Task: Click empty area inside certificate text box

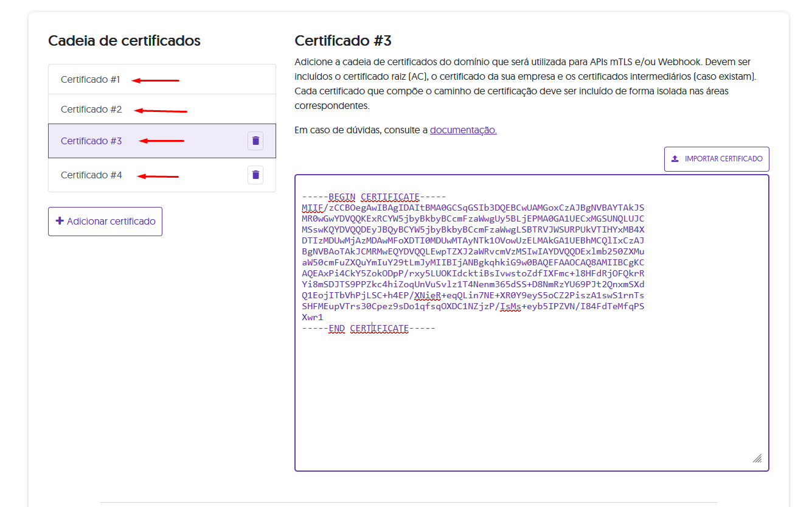Action: [529, 402]
